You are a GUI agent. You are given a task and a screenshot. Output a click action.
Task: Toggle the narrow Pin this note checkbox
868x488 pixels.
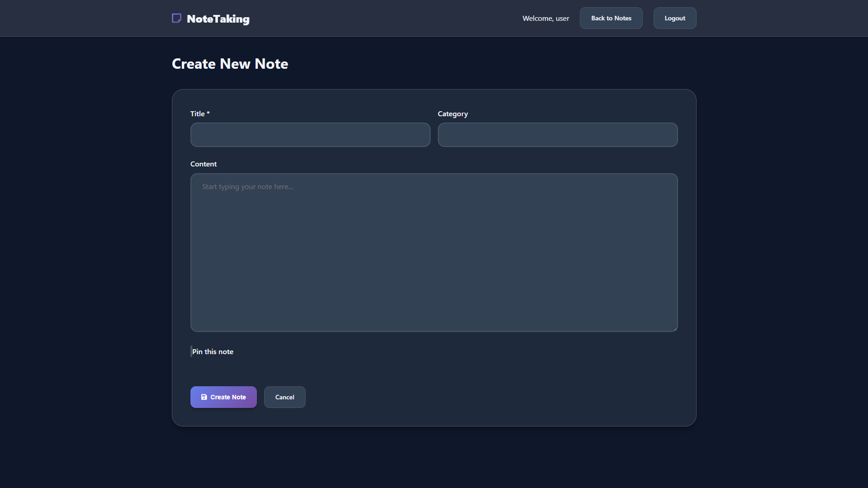pos(191,351)
